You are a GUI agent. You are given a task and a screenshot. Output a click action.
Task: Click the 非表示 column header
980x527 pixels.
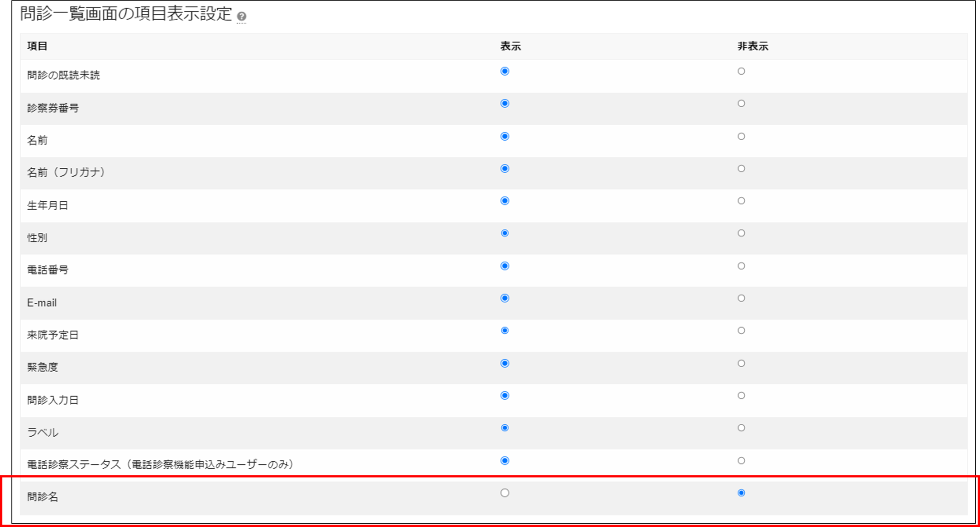pos(752,46)
